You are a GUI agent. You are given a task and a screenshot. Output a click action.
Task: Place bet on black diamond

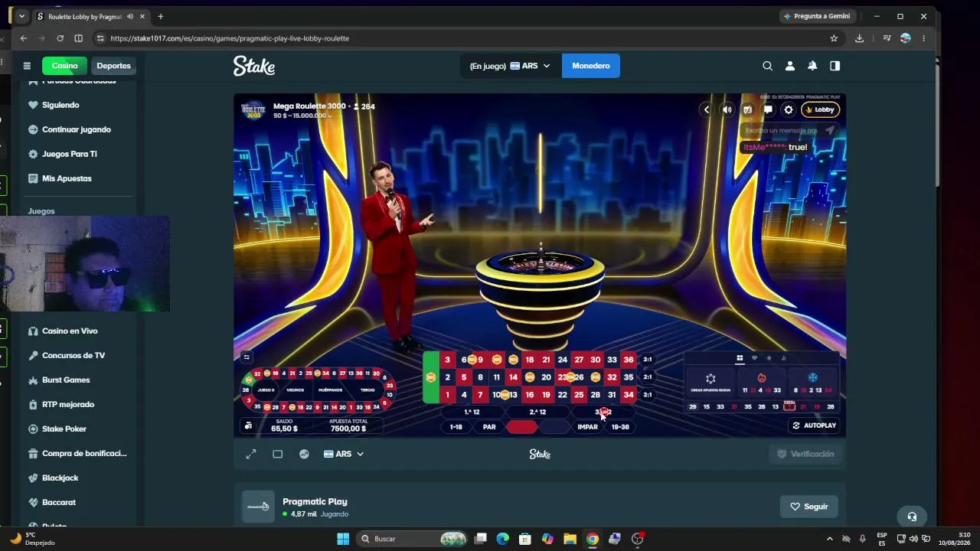point(555,427)
